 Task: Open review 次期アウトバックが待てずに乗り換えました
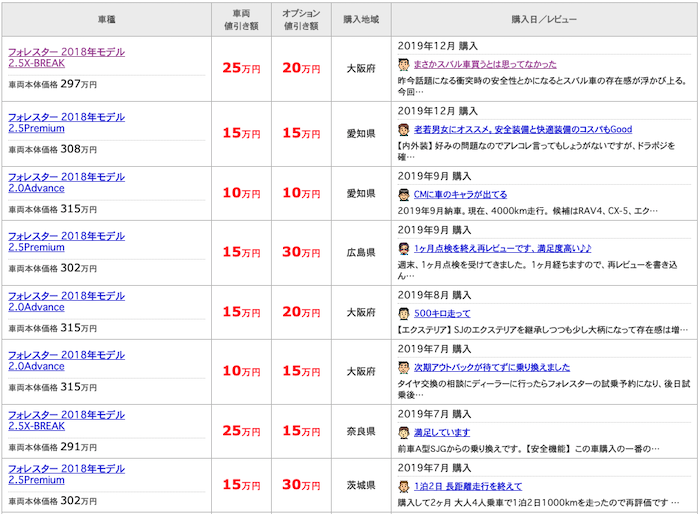pyautogui.click(x=492, y=368)
